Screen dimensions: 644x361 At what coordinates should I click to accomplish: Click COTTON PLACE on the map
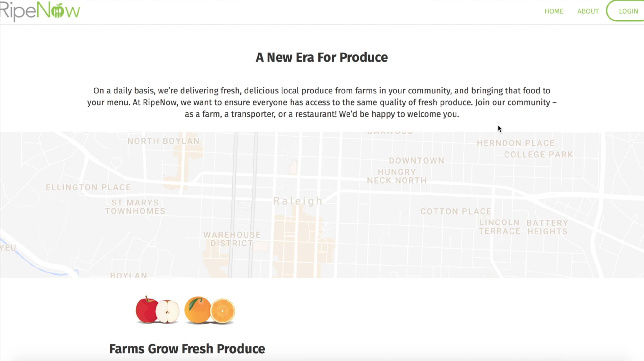coord(456,211)
